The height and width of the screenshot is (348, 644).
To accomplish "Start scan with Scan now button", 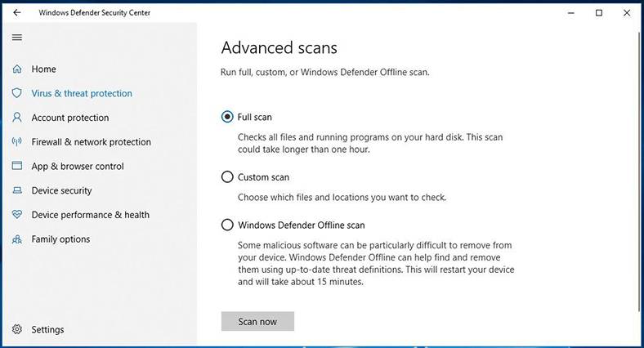I will click(x=257, y=321).
